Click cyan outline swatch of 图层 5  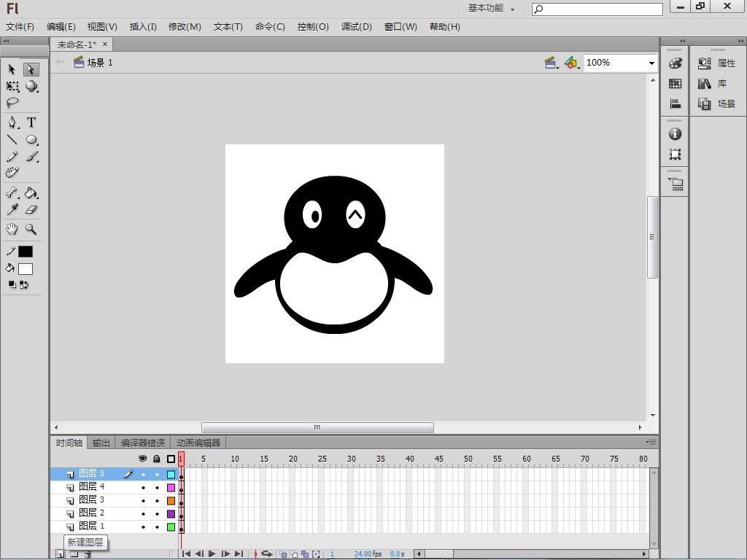point(171,474)
